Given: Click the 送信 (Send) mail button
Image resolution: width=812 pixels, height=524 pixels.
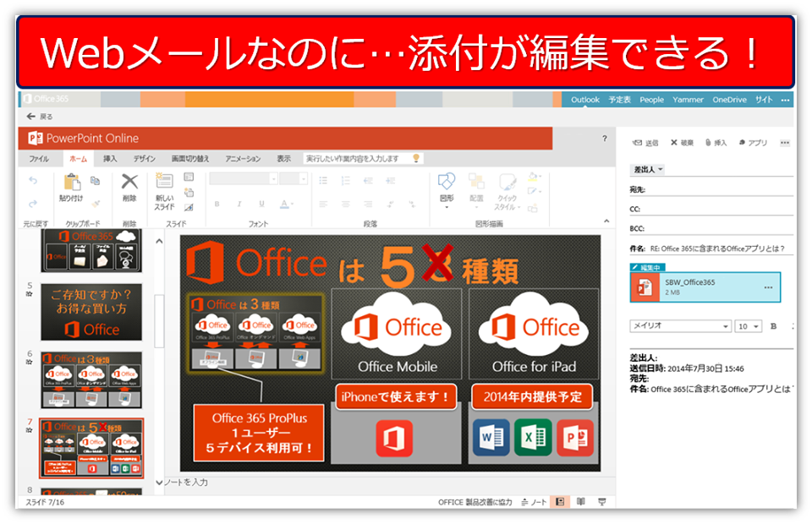Looking at the screenshot, I should 645,143.
